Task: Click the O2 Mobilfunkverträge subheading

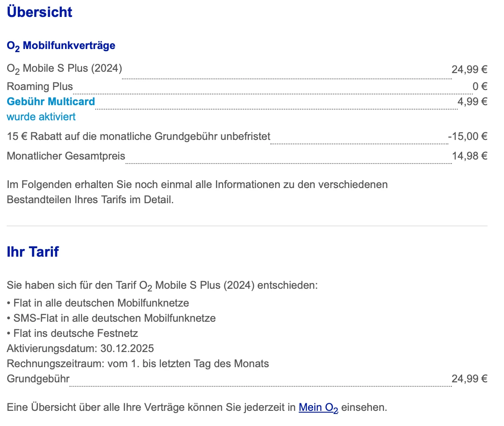Action: click(61, 45)
